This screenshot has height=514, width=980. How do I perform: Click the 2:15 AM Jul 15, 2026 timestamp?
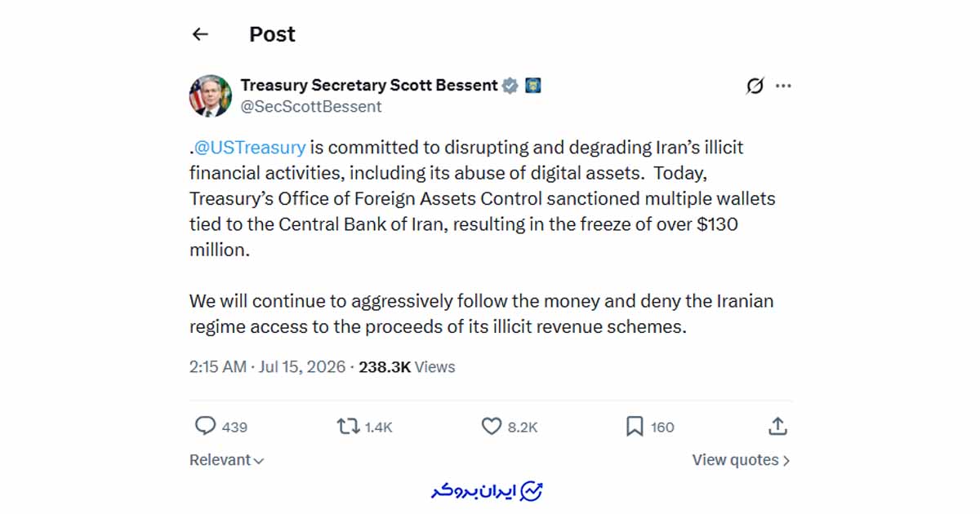point(268,367)
